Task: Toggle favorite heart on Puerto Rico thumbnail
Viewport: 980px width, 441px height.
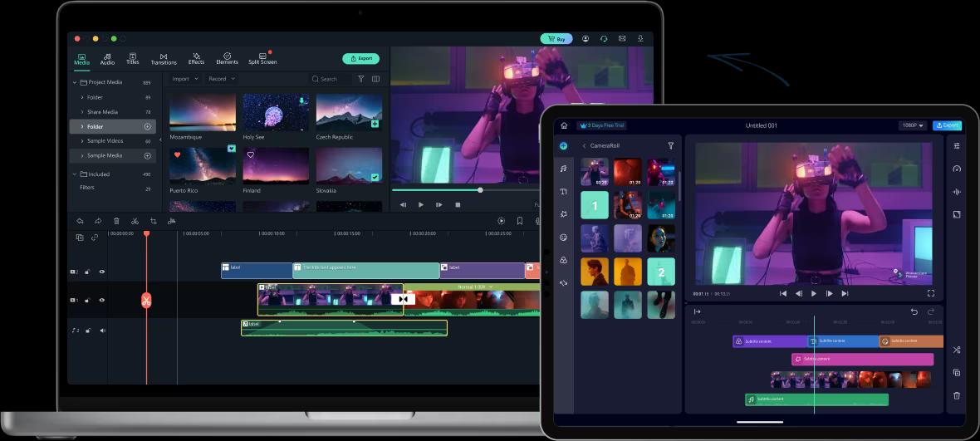Action: click(x=177, y=154)
